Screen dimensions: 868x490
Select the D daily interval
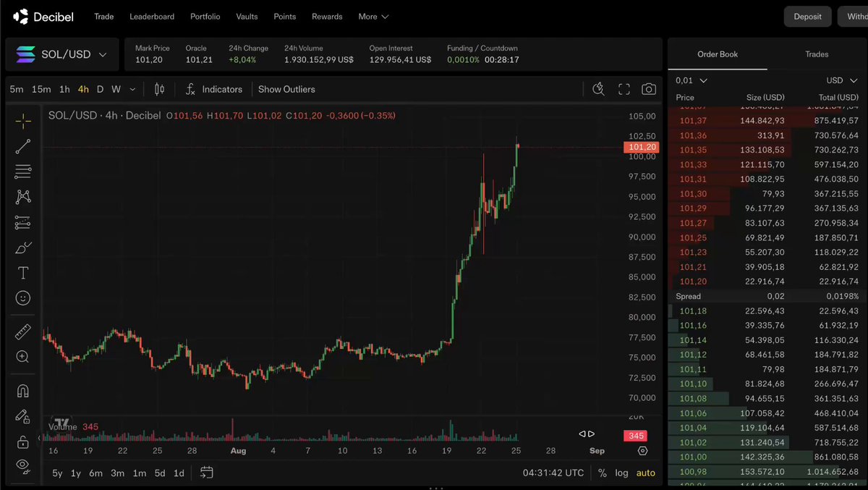coord(100,89)
